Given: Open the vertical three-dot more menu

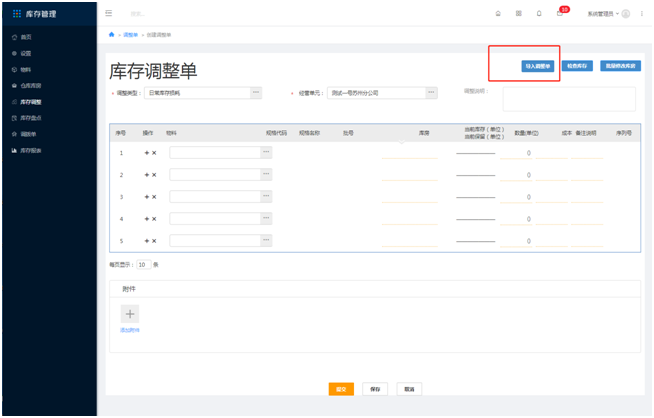Looking at the screenshot, I should click(x=641, y=14).
